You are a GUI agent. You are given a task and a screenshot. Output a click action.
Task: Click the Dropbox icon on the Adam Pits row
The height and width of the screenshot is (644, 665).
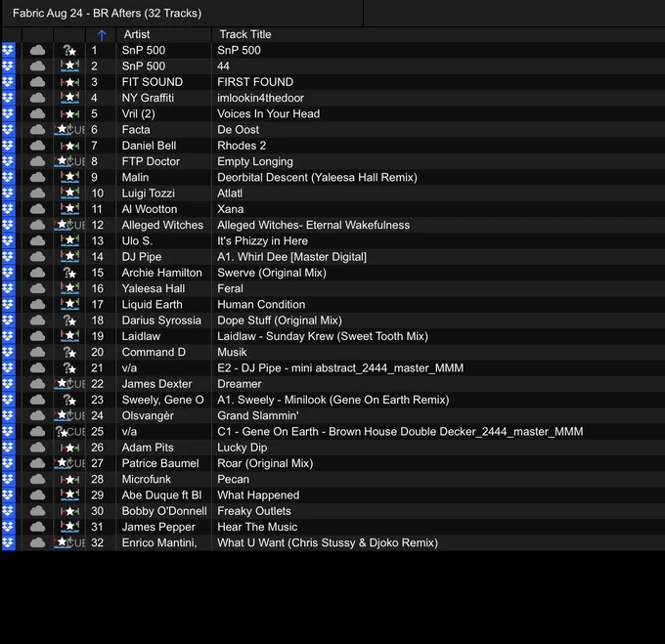tap(9, 448)
